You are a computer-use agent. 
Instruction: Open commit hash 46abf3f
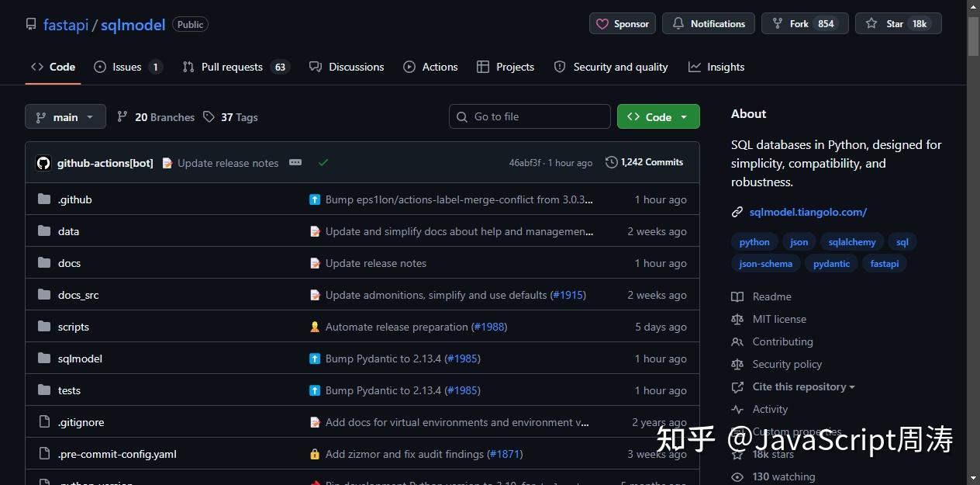click(525, 163)
